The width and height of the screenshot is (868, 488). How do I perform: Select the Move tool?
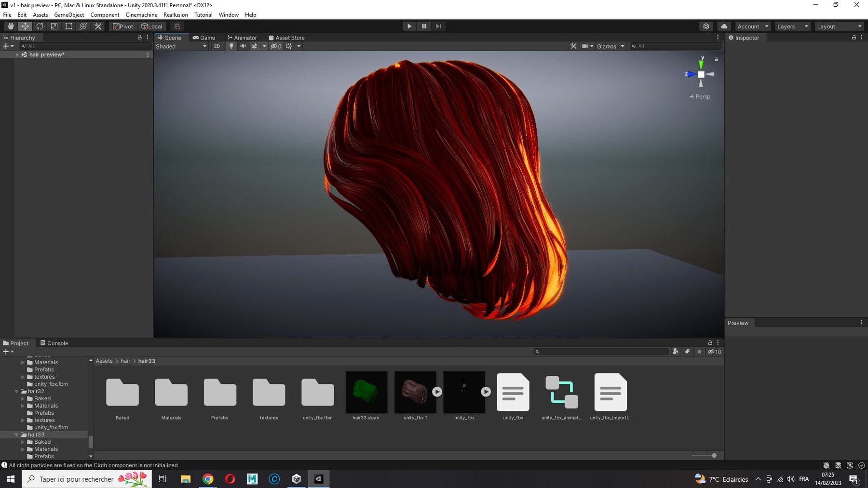pos(25,26)
